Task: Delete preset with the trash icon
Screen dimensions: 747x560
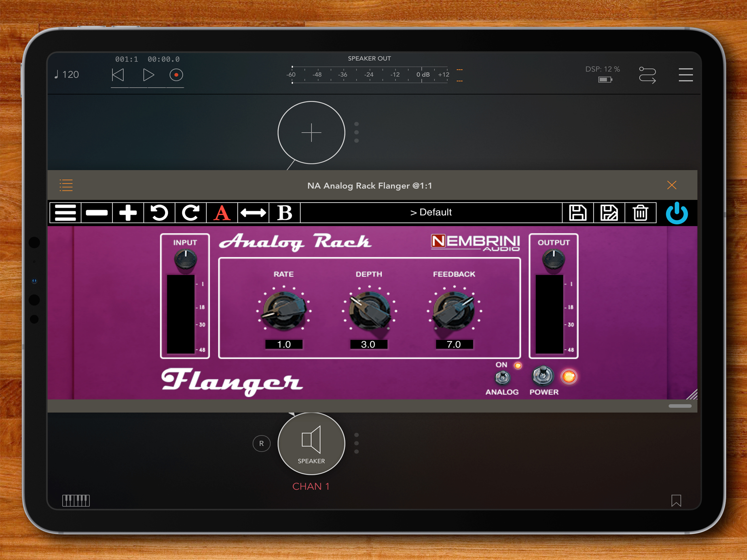Action: (x=640, y=212)
